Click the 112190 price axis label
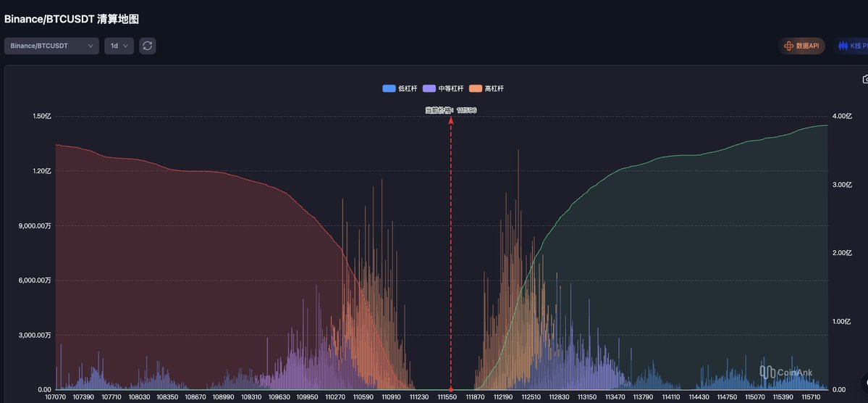Image resolution: width=868 pixels, height=403 pixels. click(x=502, y=397)
